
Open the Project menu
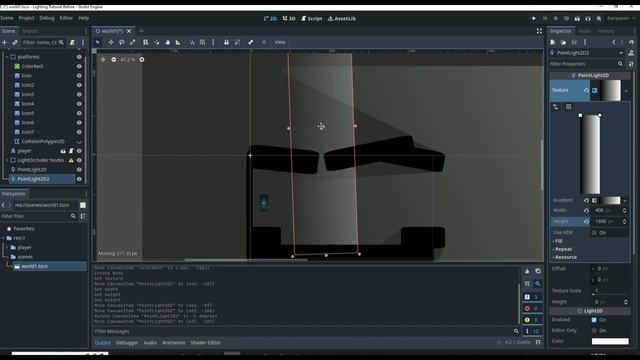26,18
